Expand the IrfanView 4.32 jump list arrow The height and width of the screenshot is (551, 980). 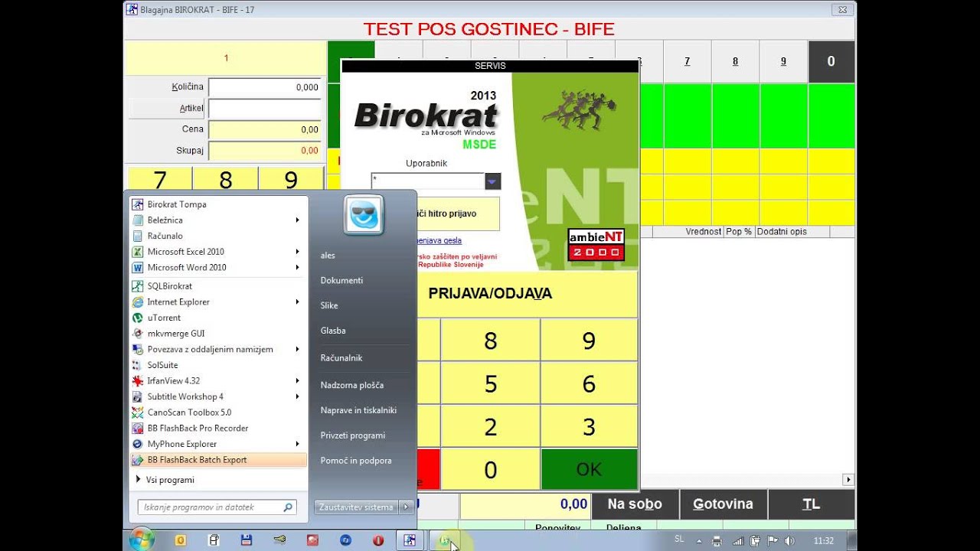point(297,381)
